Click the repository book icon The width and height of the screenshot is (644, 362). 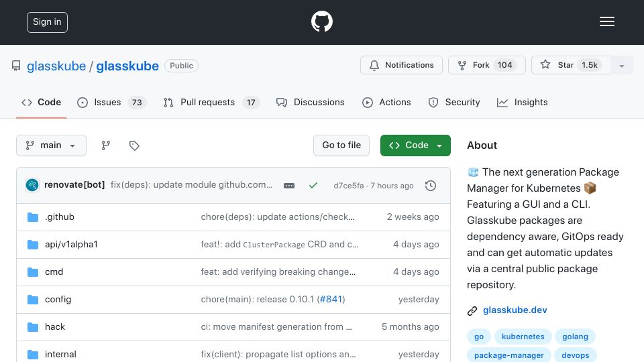click(x=16, y=66)
